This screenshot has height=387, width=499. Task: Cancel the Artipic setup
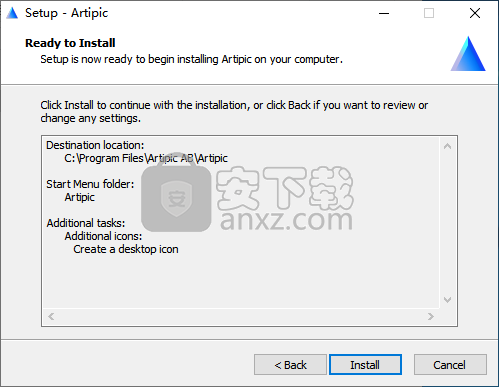point(450,365)
